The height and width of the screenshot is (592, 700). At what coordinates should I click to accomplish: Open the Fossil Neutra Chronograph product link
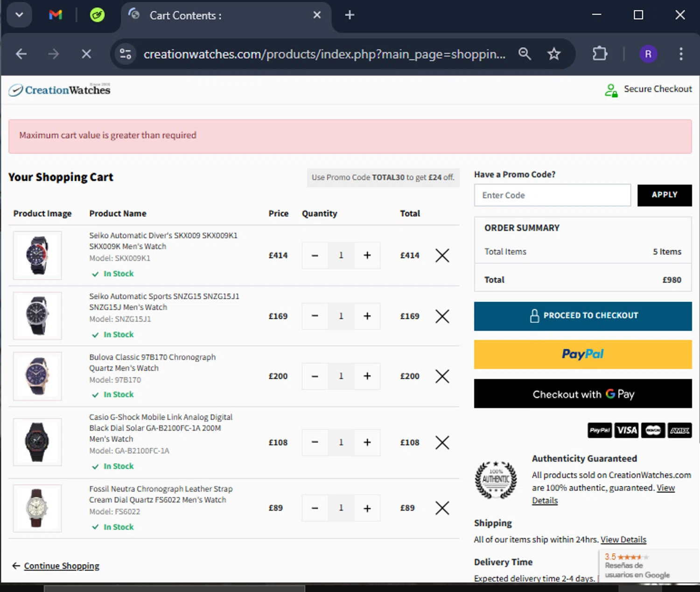[x=161, y=494]
